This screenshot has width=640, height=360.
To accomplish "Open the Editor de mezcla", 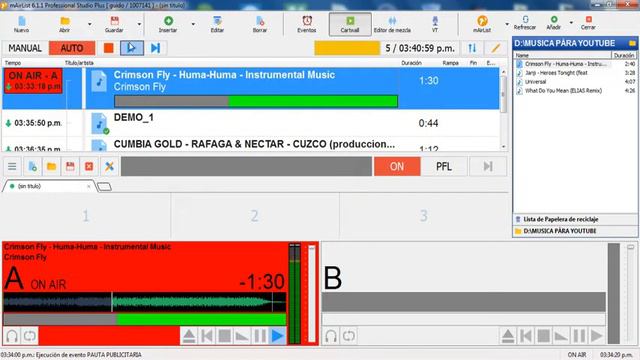I will point(392,24).
